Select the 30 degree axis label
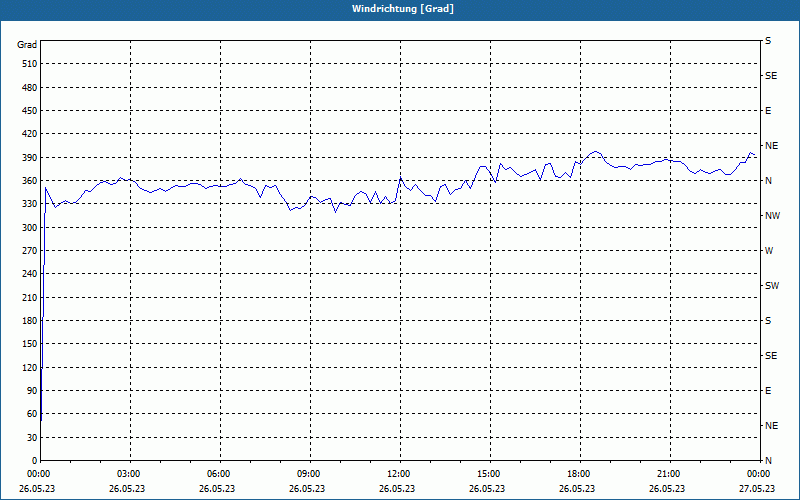 [x=32, y=438]
